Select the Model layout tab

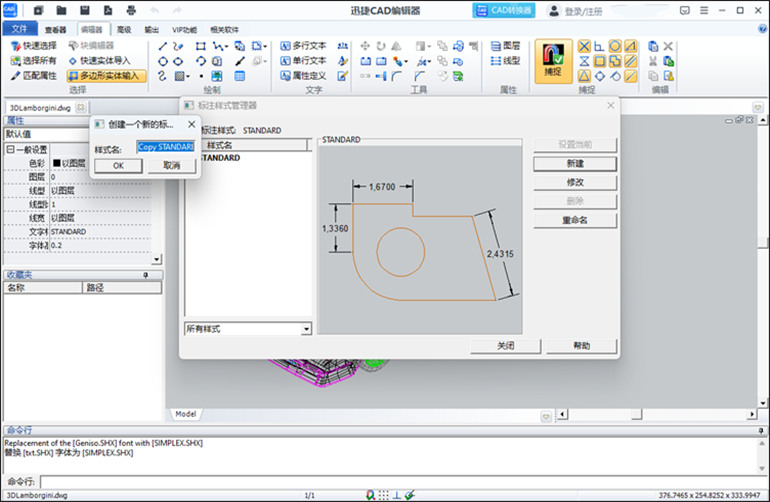186,414
